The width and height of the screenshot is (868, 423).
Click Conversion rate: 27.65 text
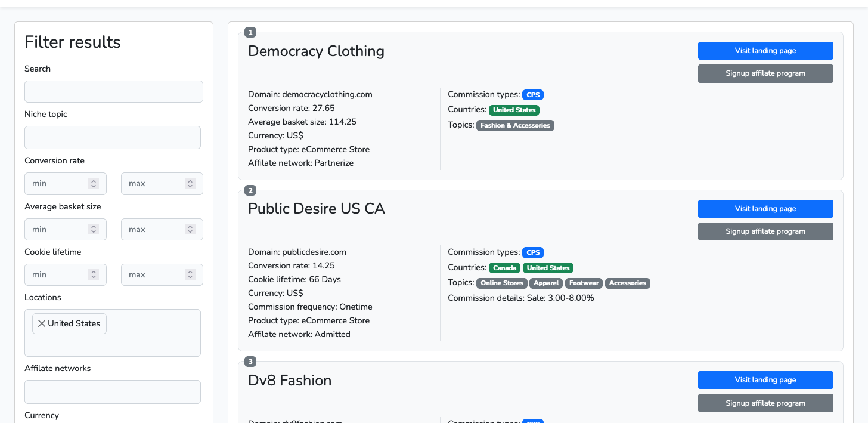pos(292,108)
